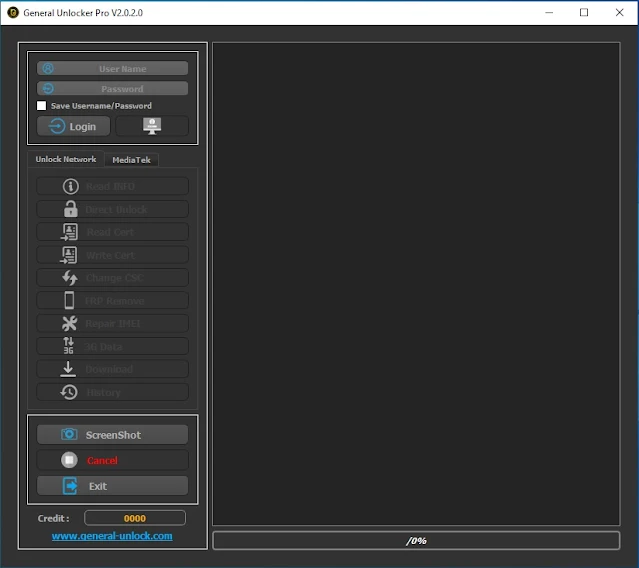Click the Repair IMEI wrench icon
The height and width of the screenshot is (568, 639).
[x=70, y=324]
